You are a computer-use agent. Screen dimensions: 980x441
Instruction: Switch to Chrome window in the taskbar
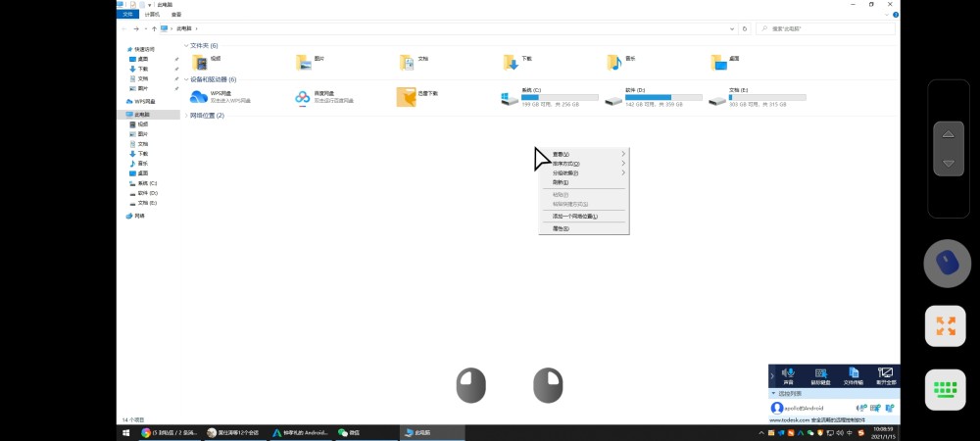click(x=169, y=432)
